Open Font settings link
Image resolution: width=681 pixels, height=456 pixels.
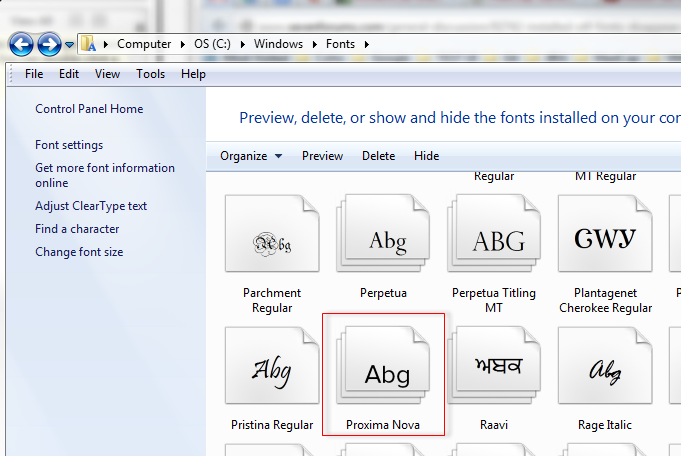69,145
